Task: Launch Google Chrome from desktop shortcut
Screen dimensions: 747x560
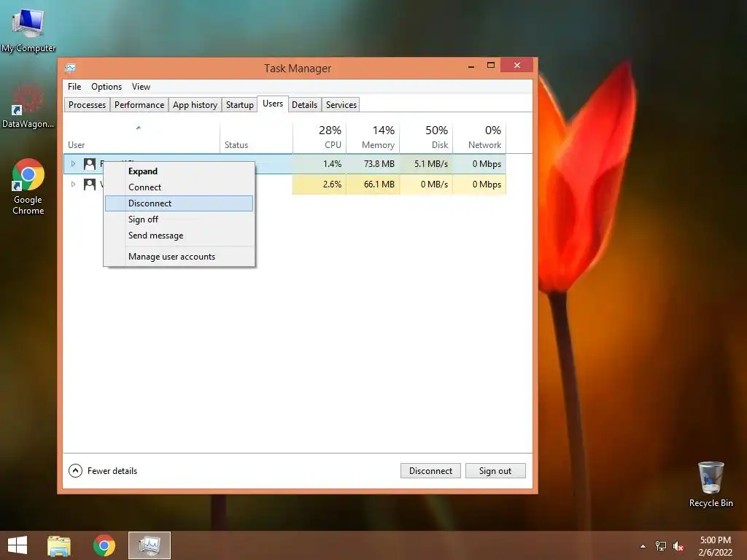Action: 28,186
